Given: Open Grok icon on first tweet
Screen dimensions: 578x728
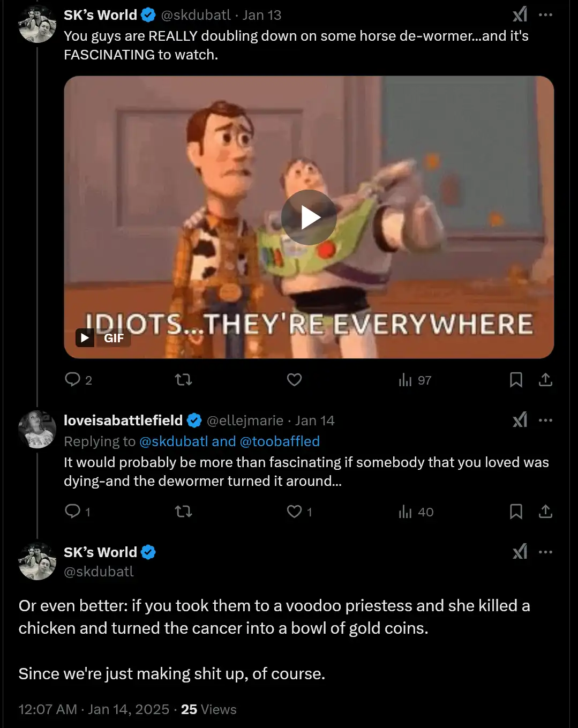Looking at the screenshot, I should pos(520,14).
